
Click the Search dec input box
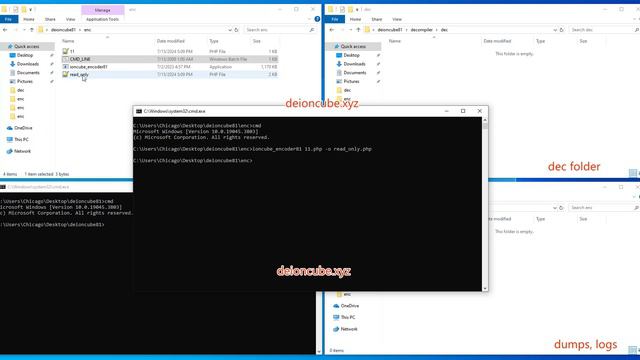(x=601, y=30)
